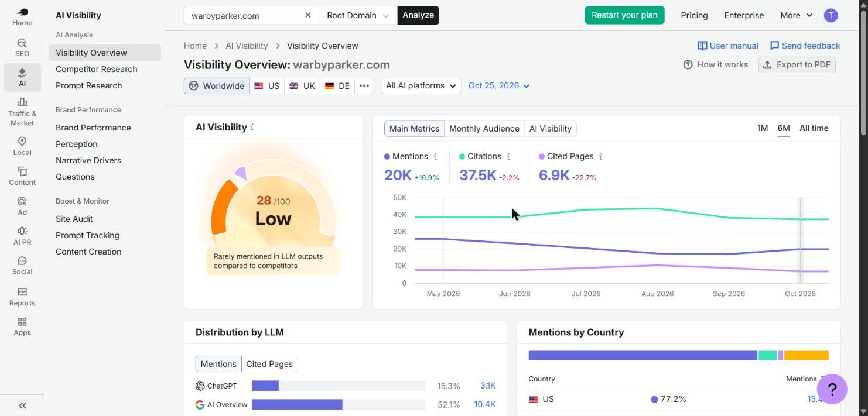Screen dimensions: 868x416
Task: Open the Oct 25, 2026 date picker
Action: tap(499, 86)
